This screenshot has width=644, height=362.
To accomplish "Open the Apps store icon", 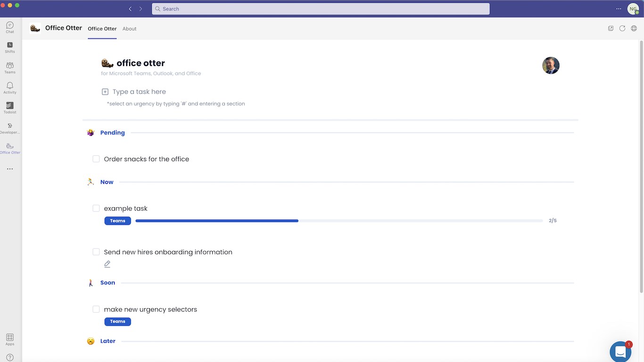I will [x=10, y=339].
